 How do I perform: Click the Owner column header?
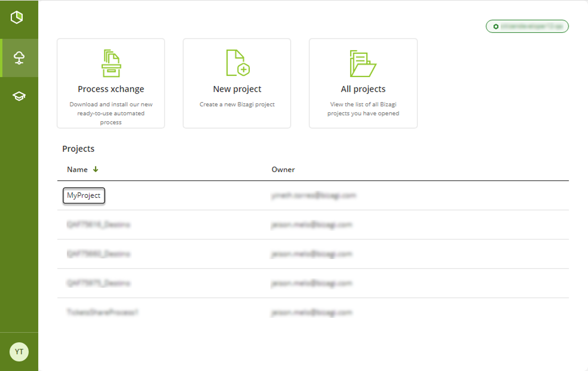[283, 169]
